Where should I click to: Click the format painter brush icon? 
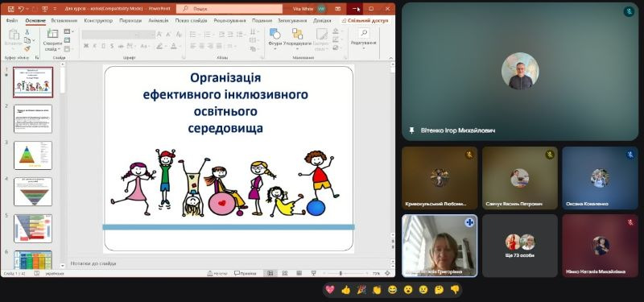point(27,48)
